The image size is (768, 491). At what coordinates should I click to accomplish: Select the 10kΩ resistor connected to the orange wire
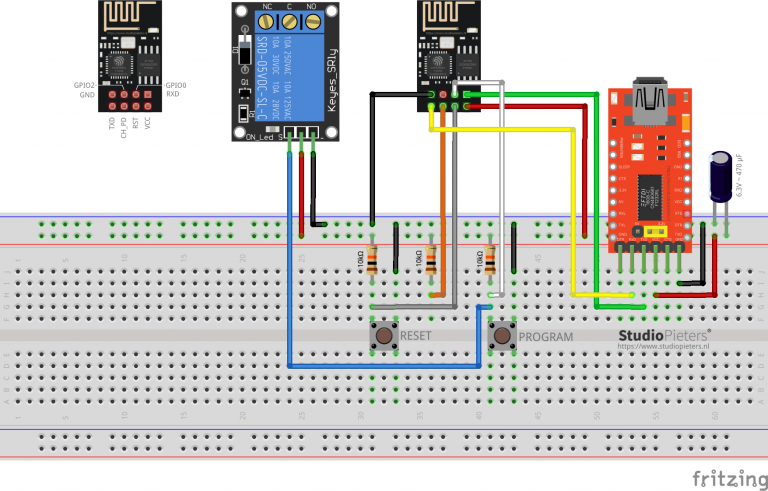pos(431,260)
